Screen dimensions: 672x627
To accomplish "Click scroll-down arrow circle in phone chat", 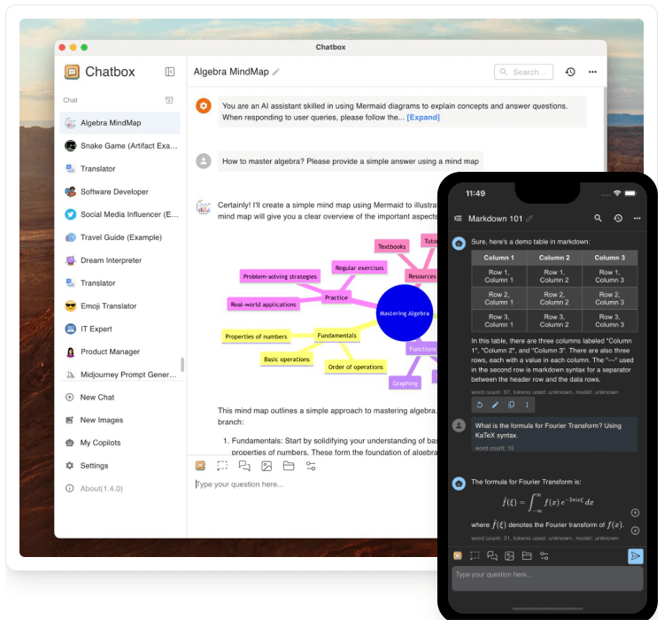I will pyautogui.click(x=636, y=531).
